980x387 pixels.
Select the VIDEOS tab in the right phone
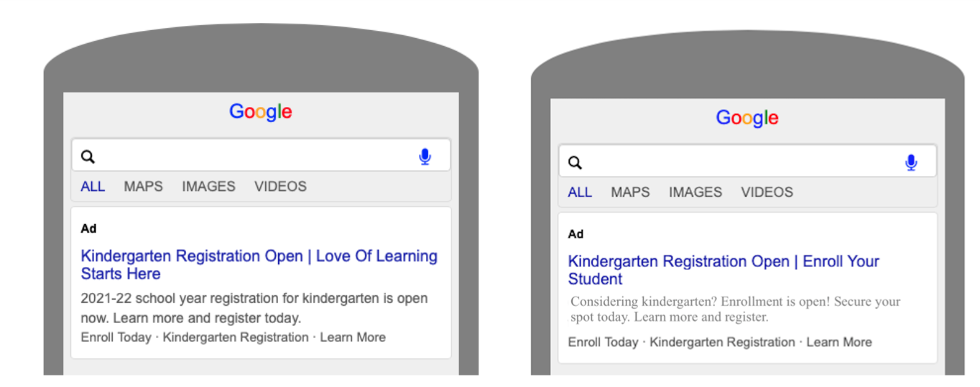(767, 192)
